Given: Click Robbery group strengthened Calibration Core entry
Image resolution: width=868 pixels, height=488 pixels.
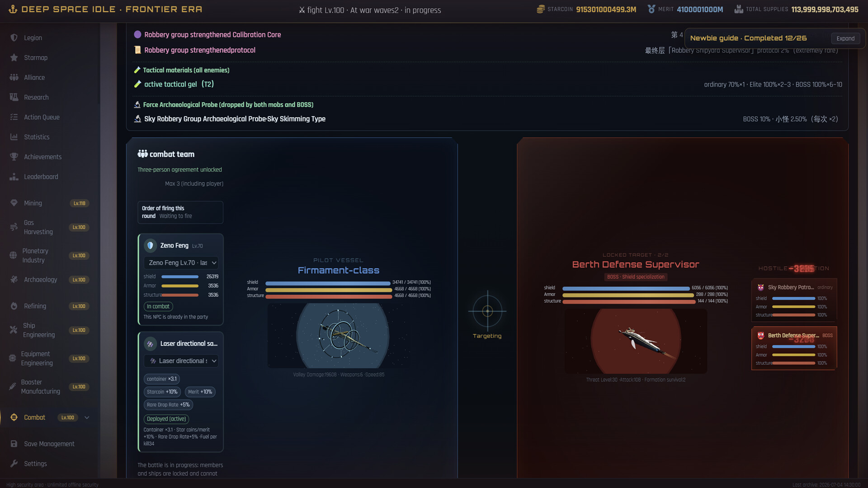Looking at the screenshot, I should click(212, 35).
